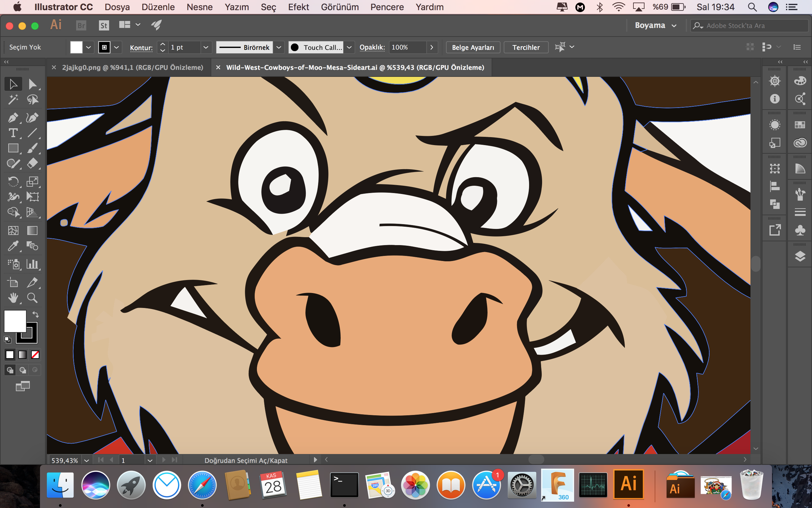Open the Touch Calligraphic brush dropdown

point(349,47)
